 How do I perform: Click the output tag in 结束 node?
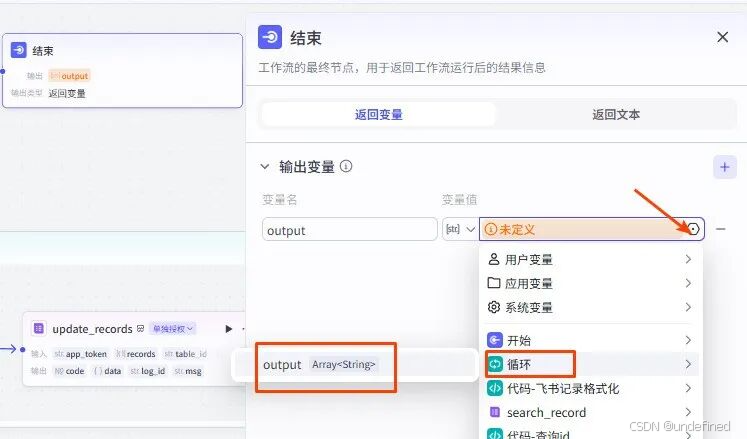pyautogui.click(x=70, y=76)
